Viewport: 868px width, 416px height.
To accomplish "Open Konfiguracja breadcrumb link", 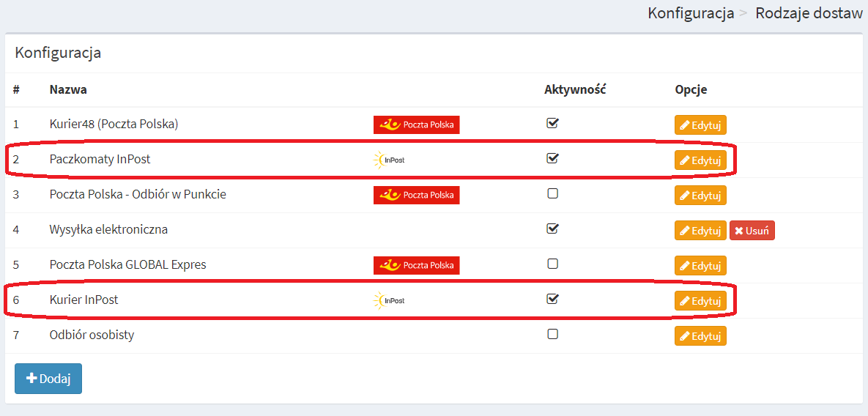I will (x=691, y=13).
